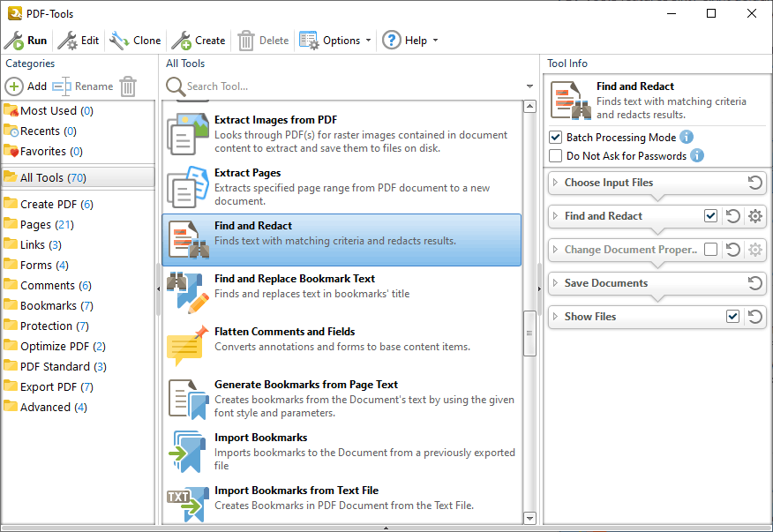The width and height of the screenshot is (773, 532).
Task: Reset the Save Documents step
Action: [754, 283]
